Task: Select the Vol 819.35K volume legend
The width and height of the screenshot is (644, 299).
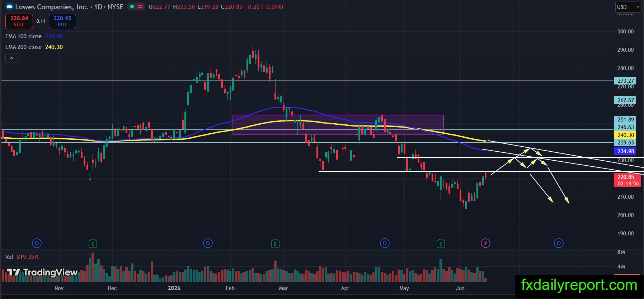Action: [x=22, y=257]
